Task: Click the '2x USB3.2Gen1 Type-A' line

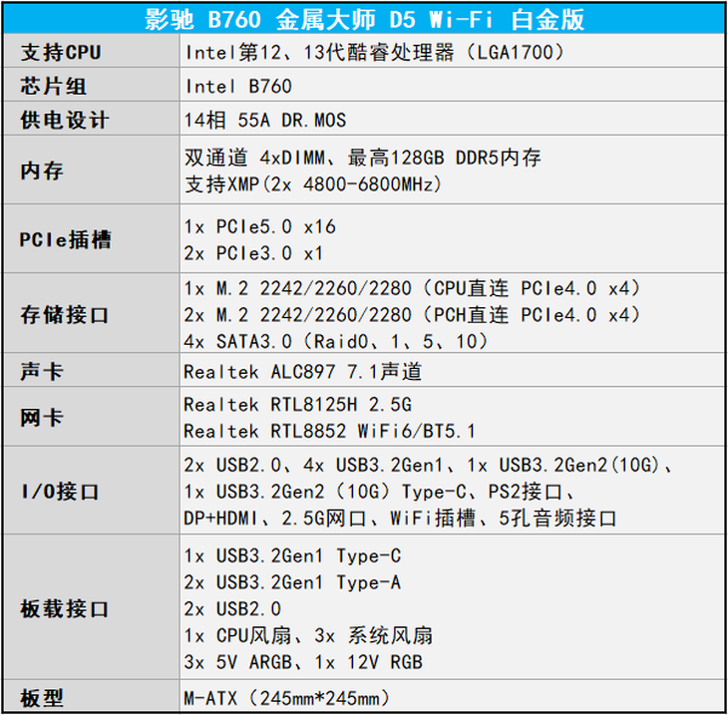Action: click(x=292, y=582)
